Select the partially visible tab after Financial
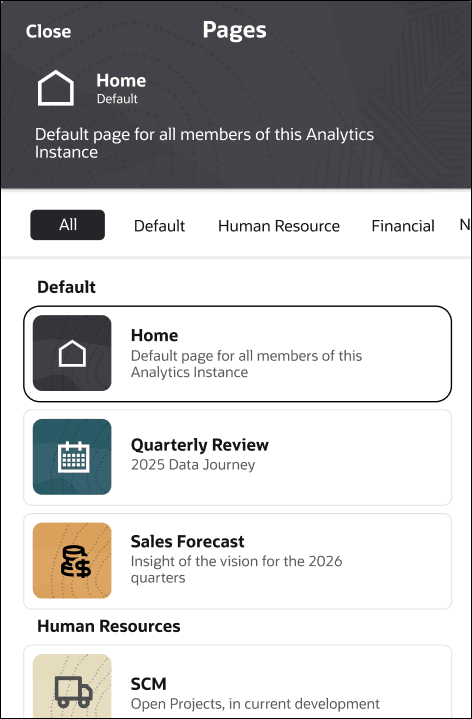The height and width of the screenshot is (719, 472). (x=464, y=225)
